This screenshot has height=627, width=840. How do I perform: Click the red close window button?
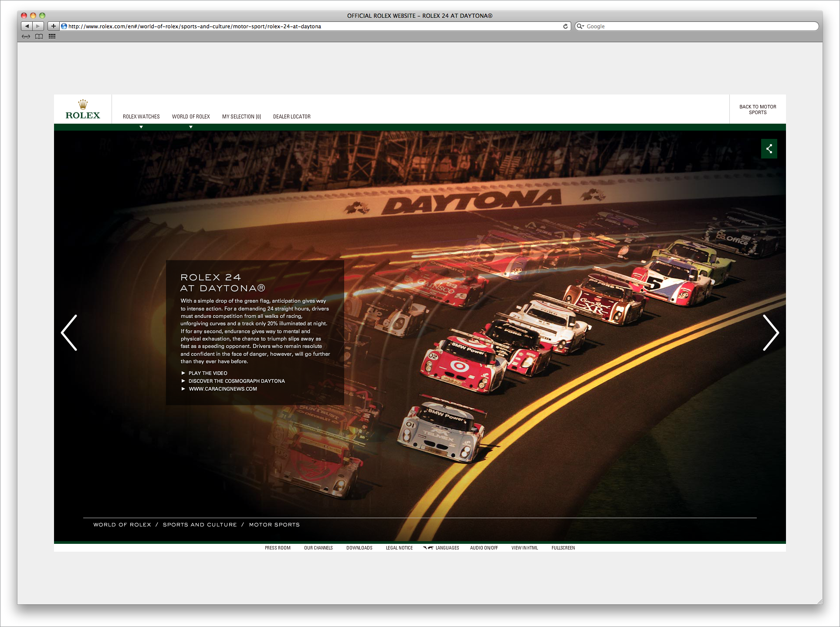(24, 16)
